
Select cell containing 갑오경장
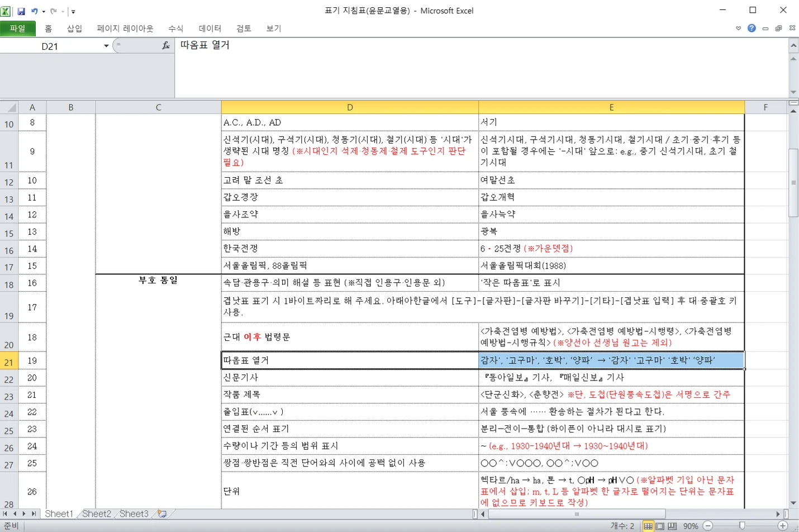tap(350, 197)
